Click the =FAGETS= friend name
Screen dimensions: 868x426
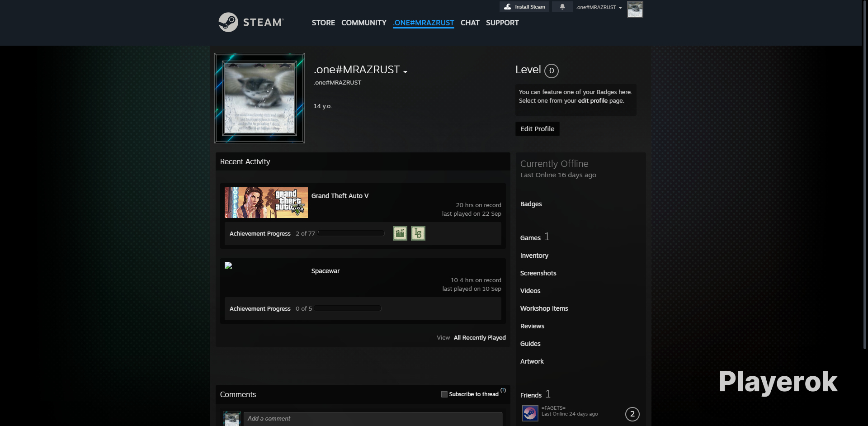click(553, 408)
